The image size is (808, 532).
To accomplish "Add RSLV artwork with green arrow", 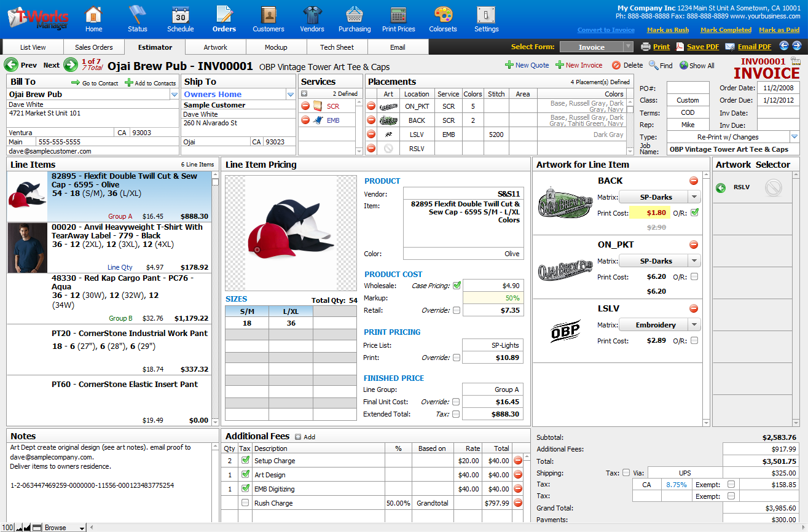I will click(x=721, y=187).
